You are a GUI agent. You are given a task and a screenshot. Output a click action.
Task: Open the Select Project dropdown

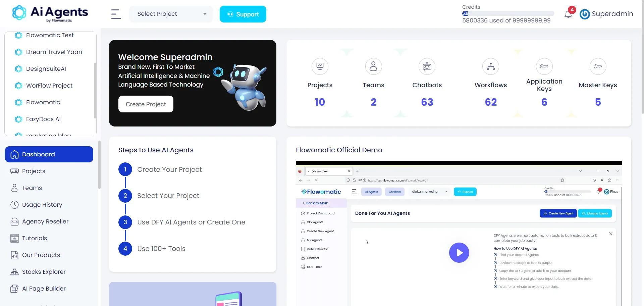pos(171,14)
